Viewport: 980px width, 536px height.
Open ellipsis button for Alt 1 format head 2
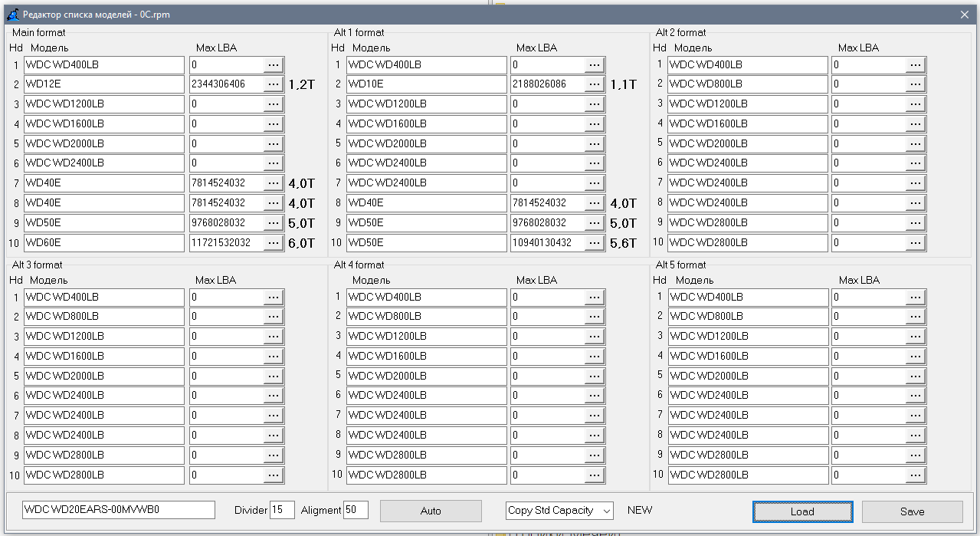[595, 84]
